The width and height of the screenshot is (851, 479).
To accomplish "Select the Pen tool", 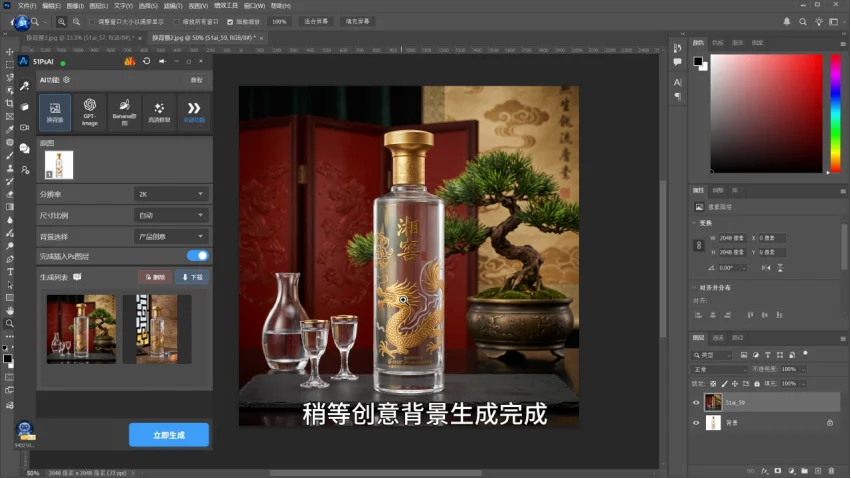I will [9, 259].
